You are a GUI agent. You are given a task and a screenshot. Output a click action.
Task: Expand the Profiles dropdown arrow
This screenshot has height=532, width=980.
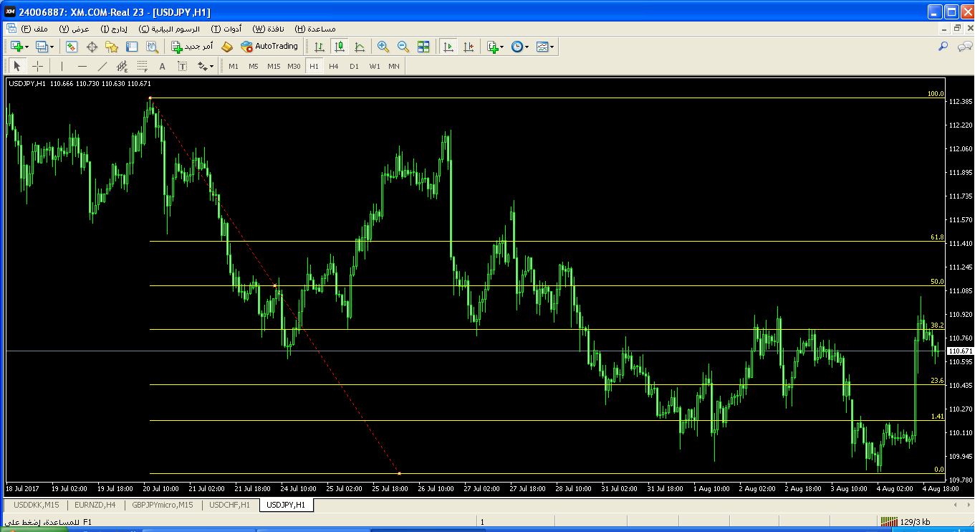point(52,47)
